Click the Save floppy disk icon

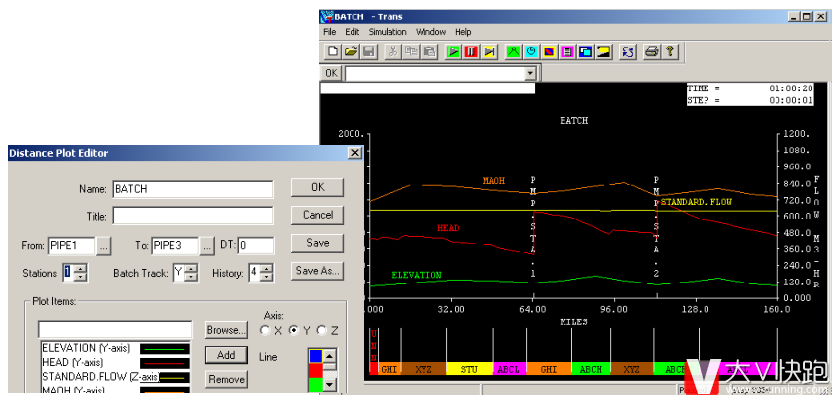pos(368,52)
